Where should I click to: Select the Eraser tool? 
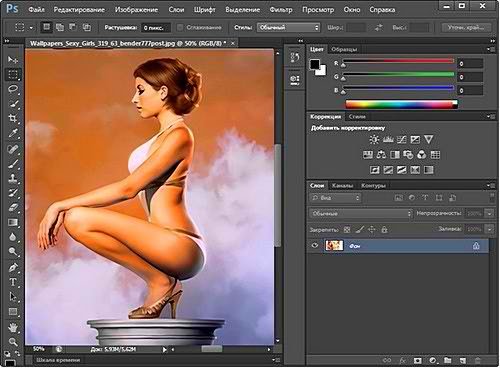(13, 208)
